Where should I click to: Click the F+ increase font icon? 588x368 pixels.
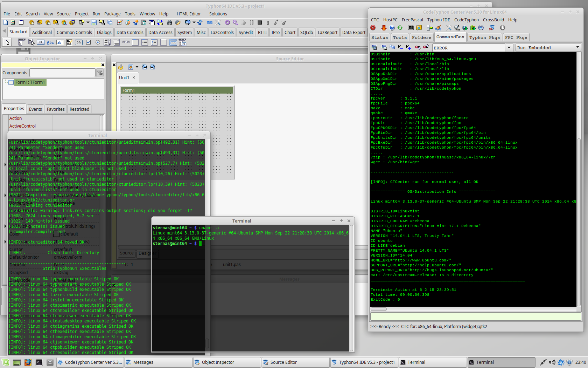pos(408,47)
